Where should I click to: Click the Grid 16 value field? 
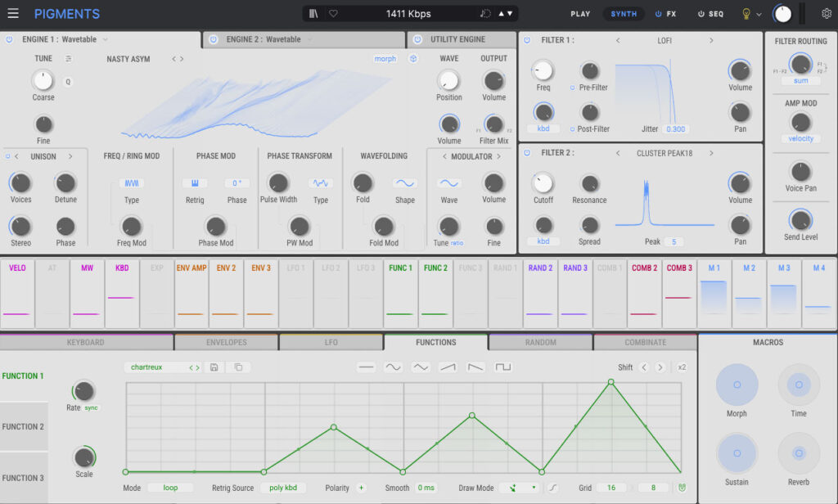[611, 488]
